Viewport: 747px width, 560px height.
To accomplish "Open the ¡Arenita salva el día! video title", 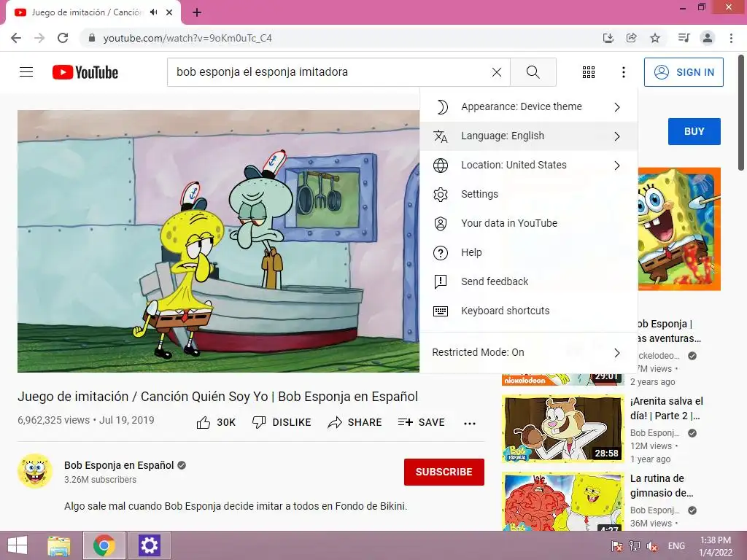I will pos(666,408).
